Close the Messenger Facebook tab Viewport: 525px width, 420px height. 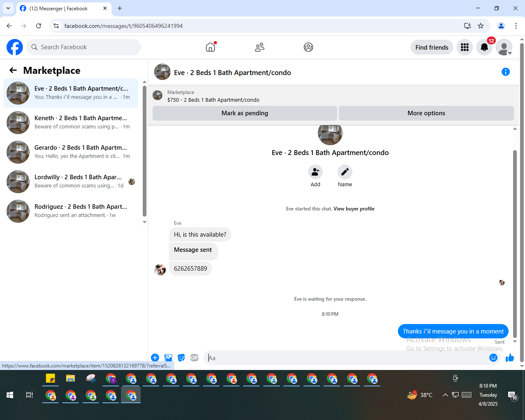(105, 8)
